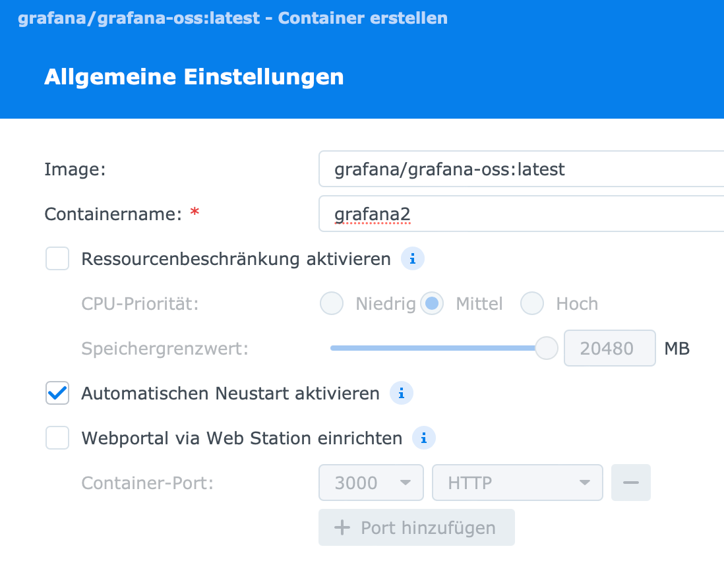
Task: Click the Containername field grafana2
Action: point(522,214)
